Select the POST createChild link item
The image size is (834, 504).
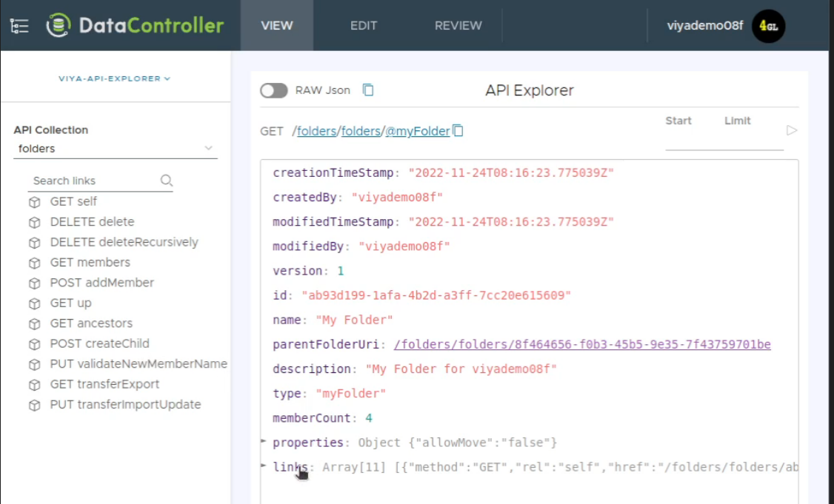[99, 343]
